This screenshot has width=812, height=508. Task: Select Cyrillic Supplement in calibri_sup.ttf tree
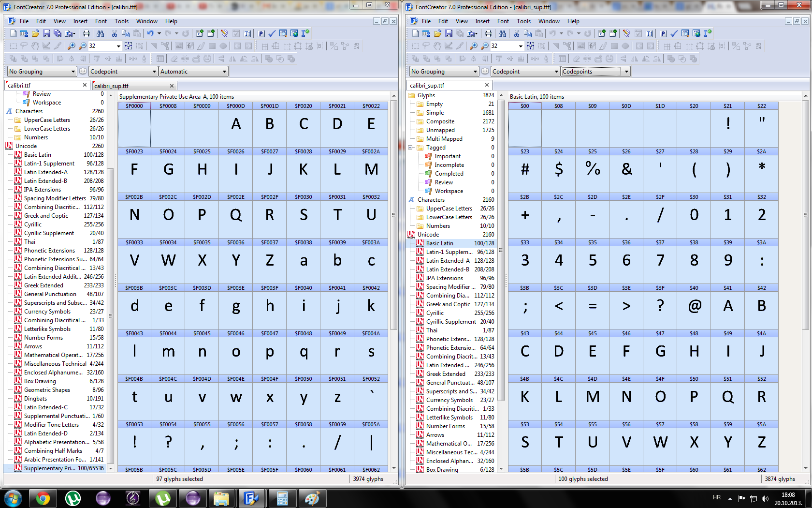click(x=451, y=322)
